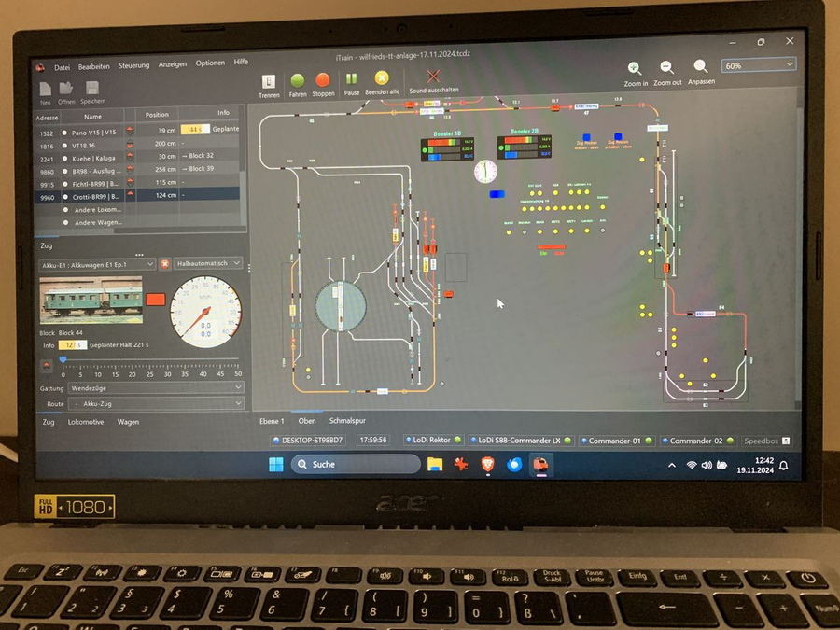This screenshot has width=840, height=630.
Task: Click direction arrows in VT18.16 row
Action: 130,144
